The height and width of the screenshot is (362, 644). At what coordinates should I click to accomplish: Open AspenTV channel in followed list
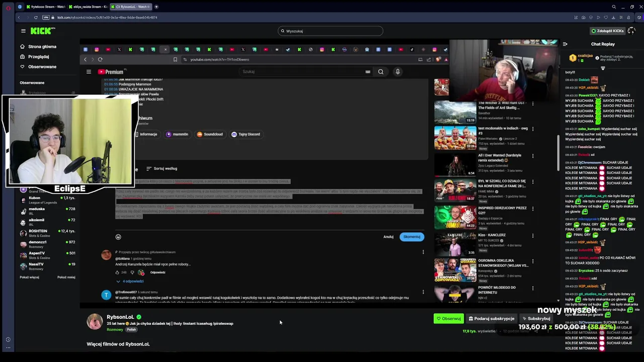[x=48, y=255]
